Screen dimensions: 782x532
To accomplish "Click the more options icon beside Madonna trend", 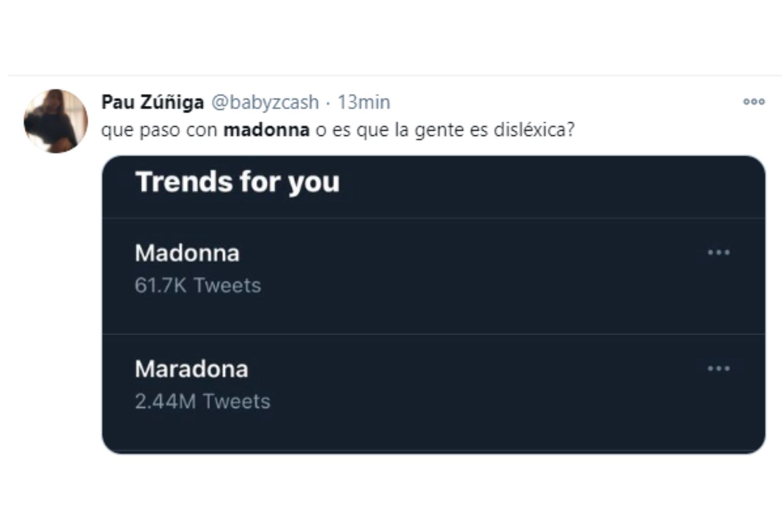I will pyautogui.click(x=718, y=252).
